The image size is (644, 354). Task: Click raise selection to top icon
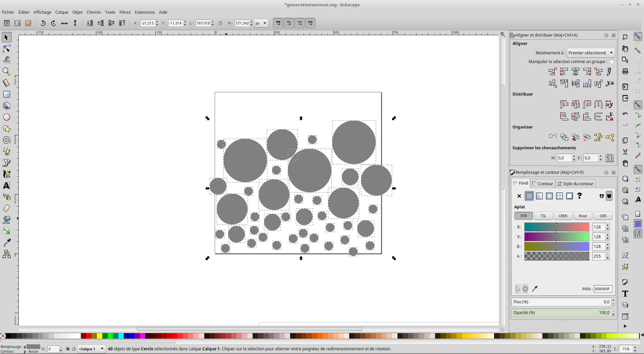point(122,23)
